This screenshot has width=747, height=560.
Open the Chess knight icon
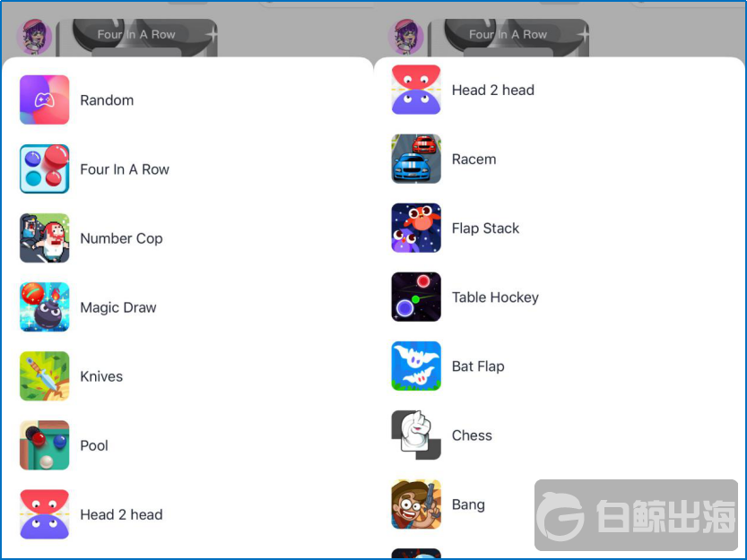click(416, 435)
